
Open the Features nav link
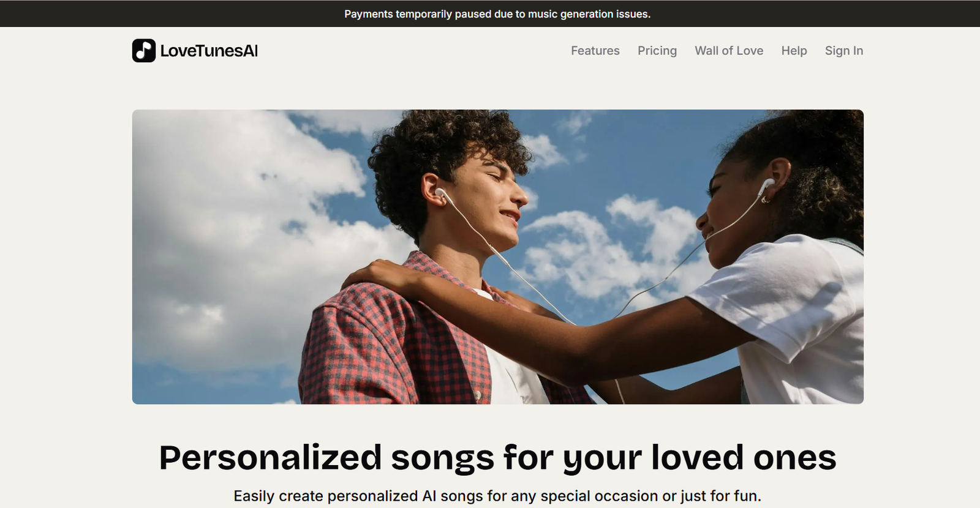coord(595,51)
